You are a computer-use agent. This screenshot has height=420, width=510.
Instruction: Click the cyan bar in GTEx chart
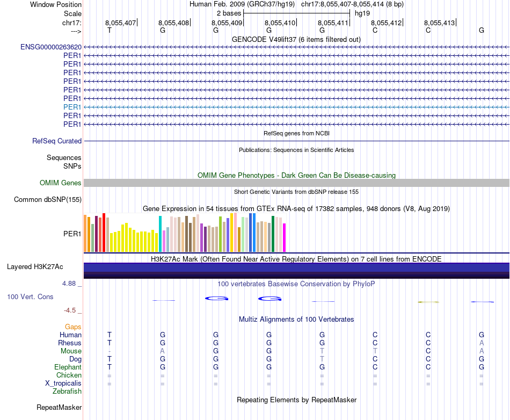[160, 234]
